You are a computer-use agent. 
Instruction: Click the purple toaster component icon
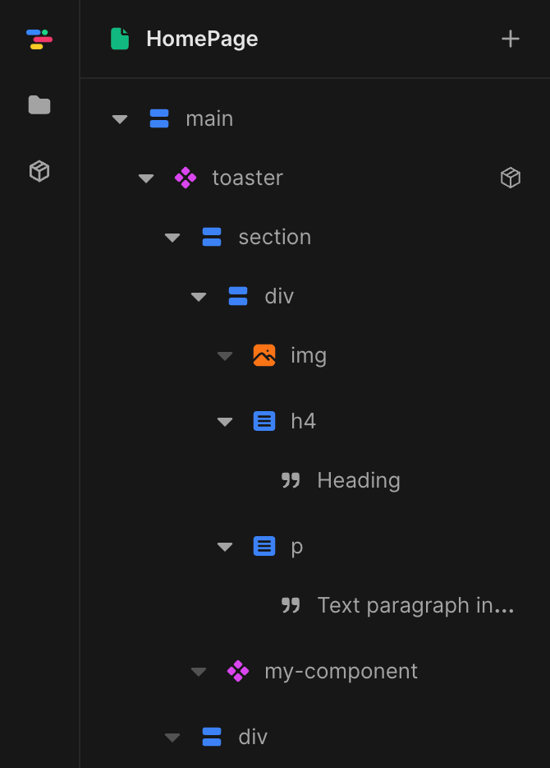(186, 178)
